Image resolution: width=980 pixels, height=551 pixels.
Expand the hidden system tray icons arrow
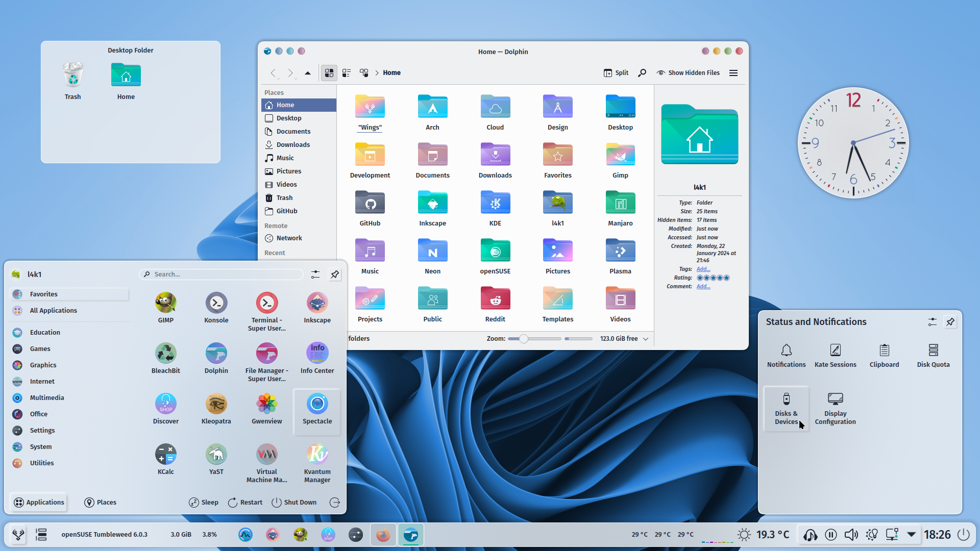click(911, 535)
